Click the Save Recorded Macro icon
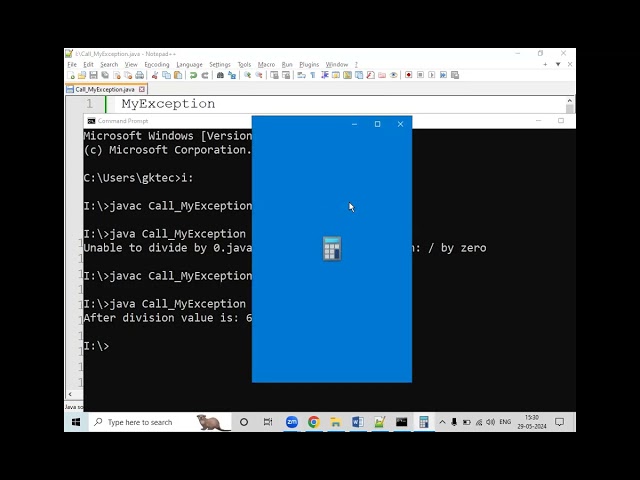The width and height of the screenshot is (640, 480). 455,75
